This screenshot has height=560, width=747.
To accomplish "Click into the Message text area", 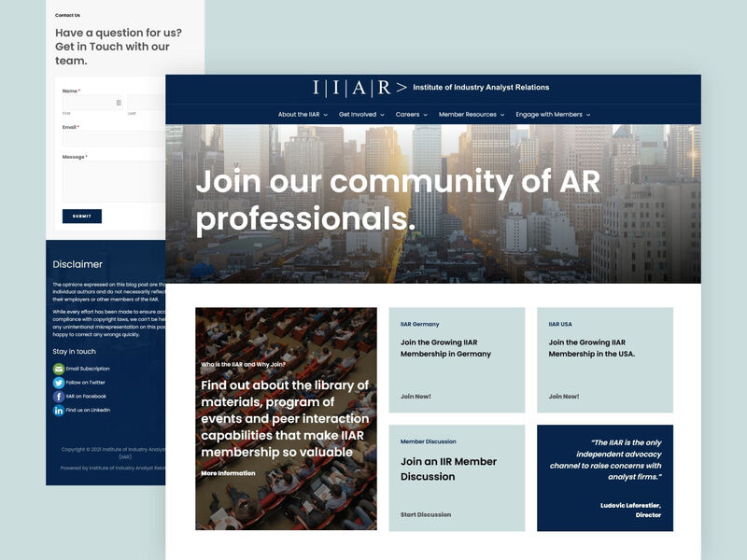I will pos(114,181).
